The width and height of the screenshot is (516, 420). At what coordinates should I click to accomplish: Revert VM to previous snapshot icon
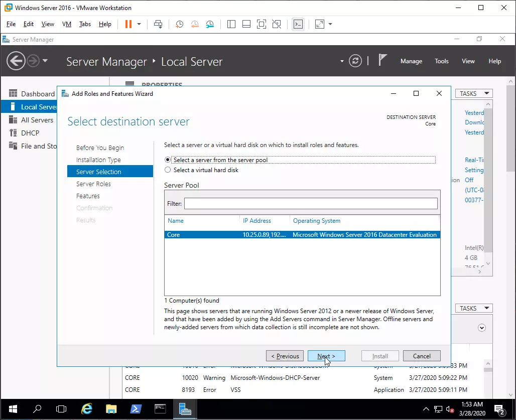point(195,24)
